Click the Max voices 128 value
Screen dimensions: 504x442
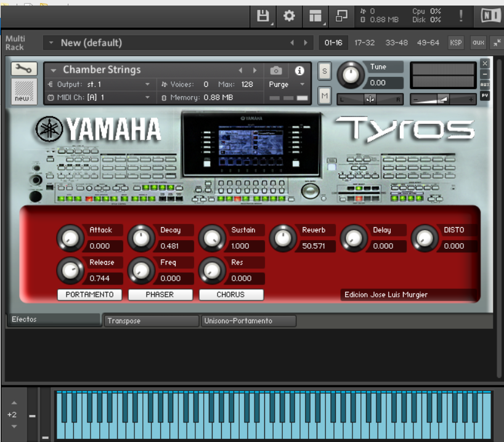coord(247,84)
